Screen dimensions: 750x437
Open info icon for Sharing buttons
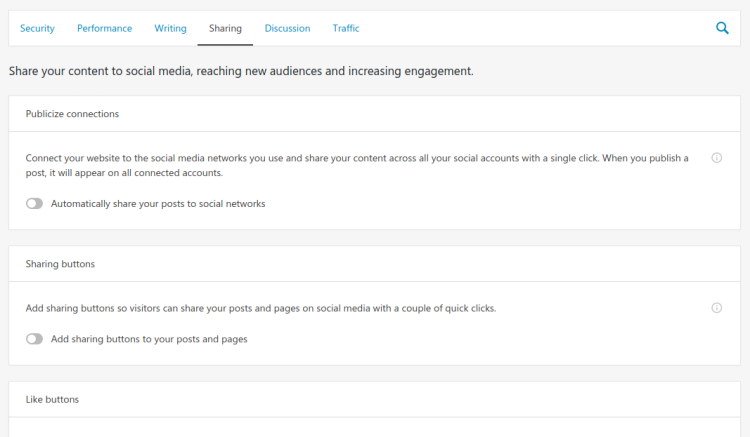pos(716,308)
